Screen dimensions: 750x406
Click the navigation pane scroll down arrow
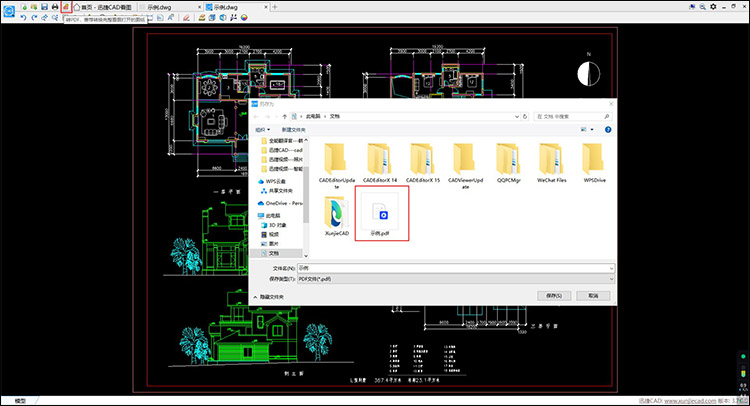tap(306, 255)
